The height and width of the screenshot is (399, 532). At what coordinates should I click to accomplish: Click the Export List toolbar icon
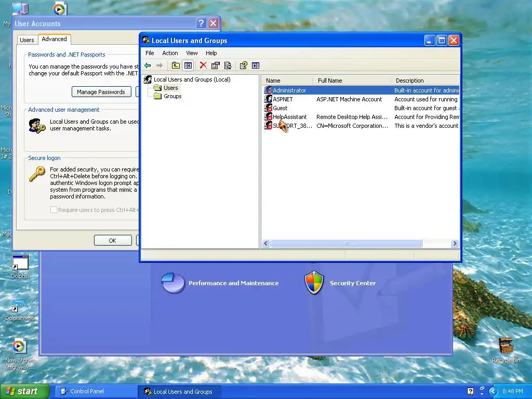228,65
